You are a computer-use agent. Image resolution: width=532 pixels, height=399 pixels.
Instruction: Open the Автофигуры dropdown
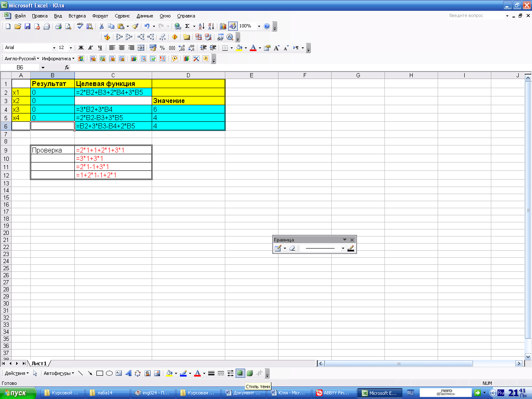click(59, 373)
